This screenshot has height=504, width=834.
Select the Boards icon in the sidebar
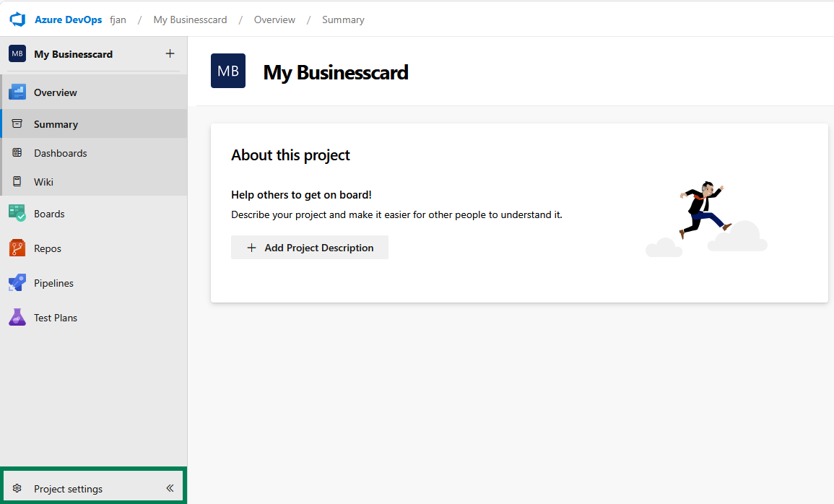point(17,213)
